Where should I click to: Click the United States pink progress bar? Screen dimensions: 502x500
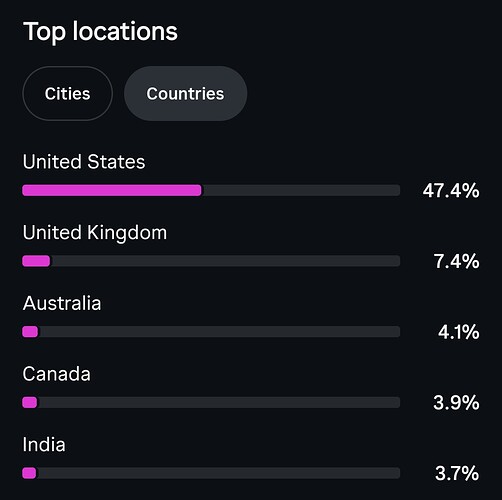click(112, 190)
